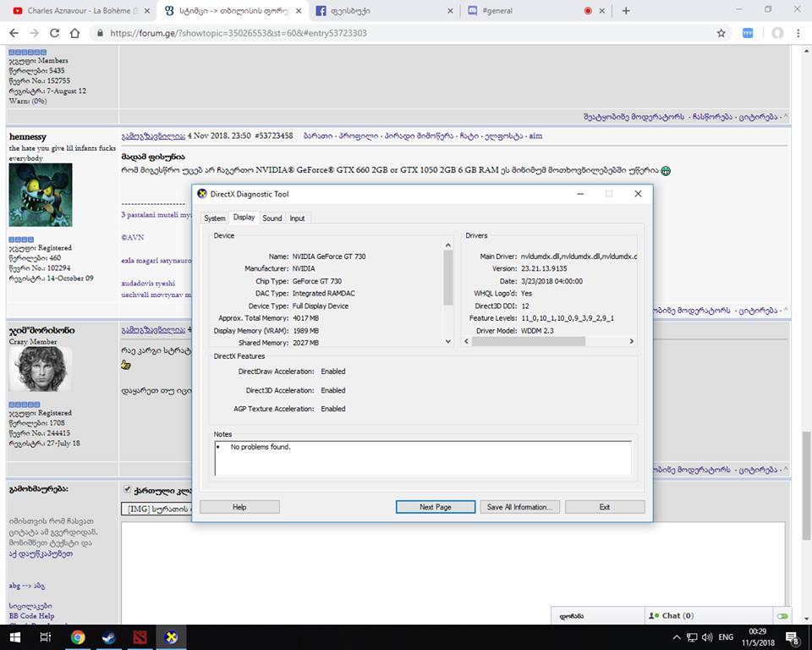812x650 pixels.
Task: Click the Exit button in DirectX tool
Action: click(x=605, y=507)
